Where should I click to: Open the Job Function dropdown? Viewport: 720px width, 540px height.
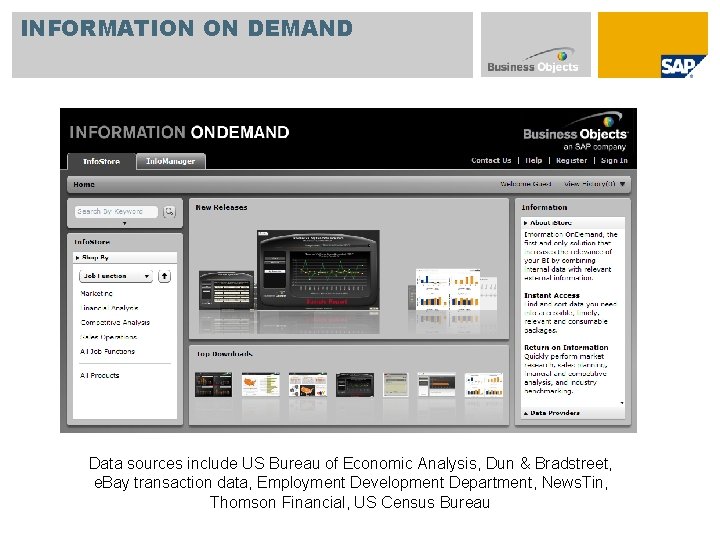pyautogui.click(x=116, y=276)
